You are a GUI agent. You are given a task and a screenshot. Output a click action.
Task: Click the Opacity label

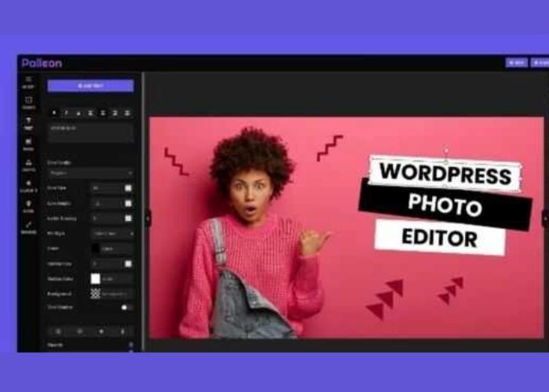[x=55, y=345]
